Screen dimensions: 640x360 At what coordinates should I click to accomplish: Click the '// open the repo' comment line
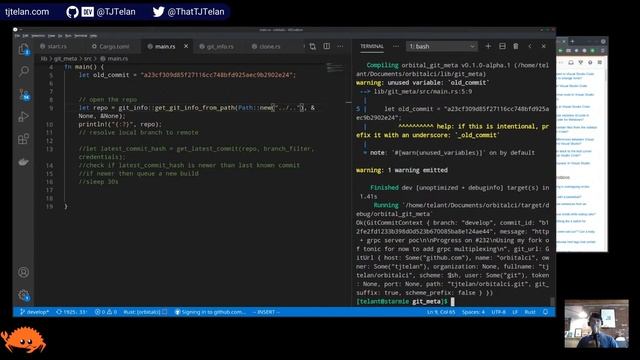click(108, 100)
